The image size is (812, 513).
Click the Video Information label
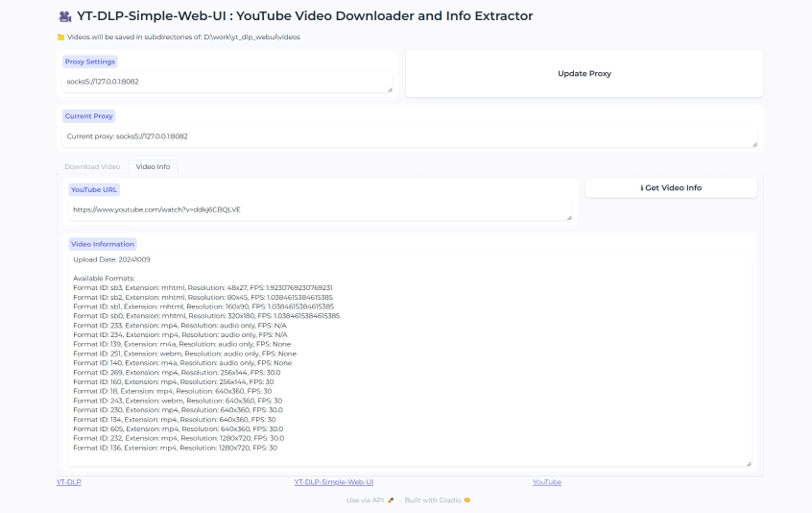103,244
